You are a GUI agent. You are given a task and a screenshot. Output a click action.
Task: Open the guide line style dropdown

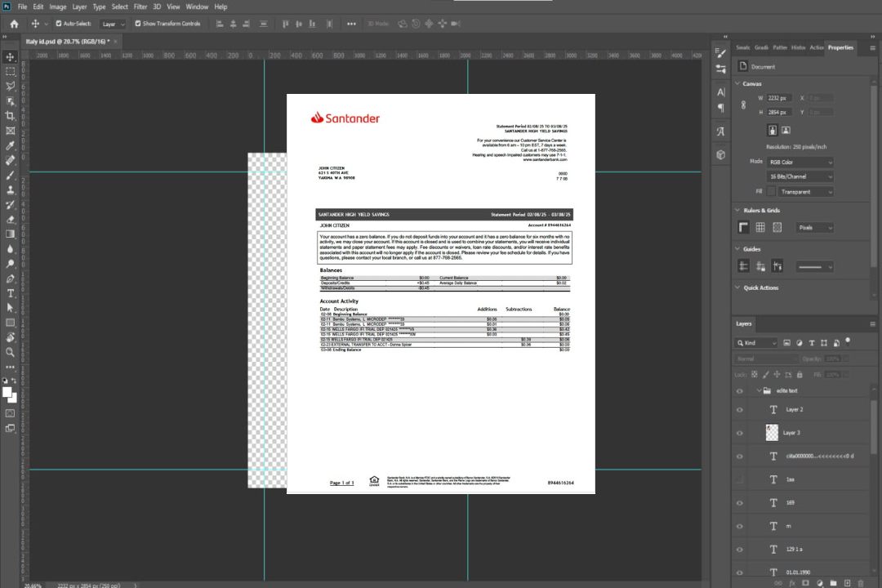pyautogui.click(x=815, y=267)
